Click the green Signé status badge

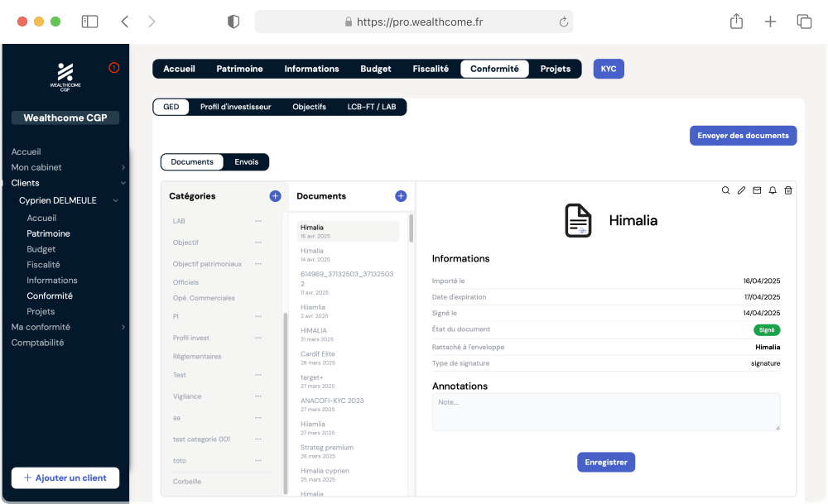(767, 330)
